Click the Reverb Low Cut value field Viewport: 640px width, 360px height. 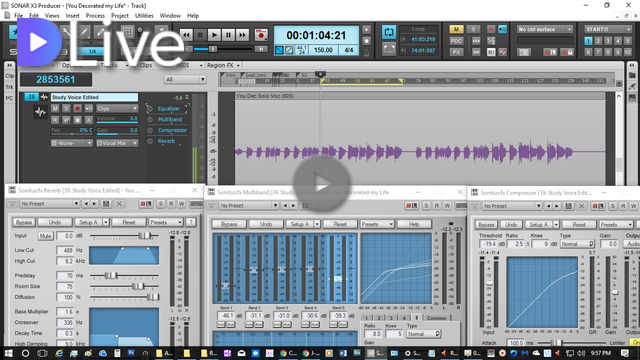[x=65, y=250]
